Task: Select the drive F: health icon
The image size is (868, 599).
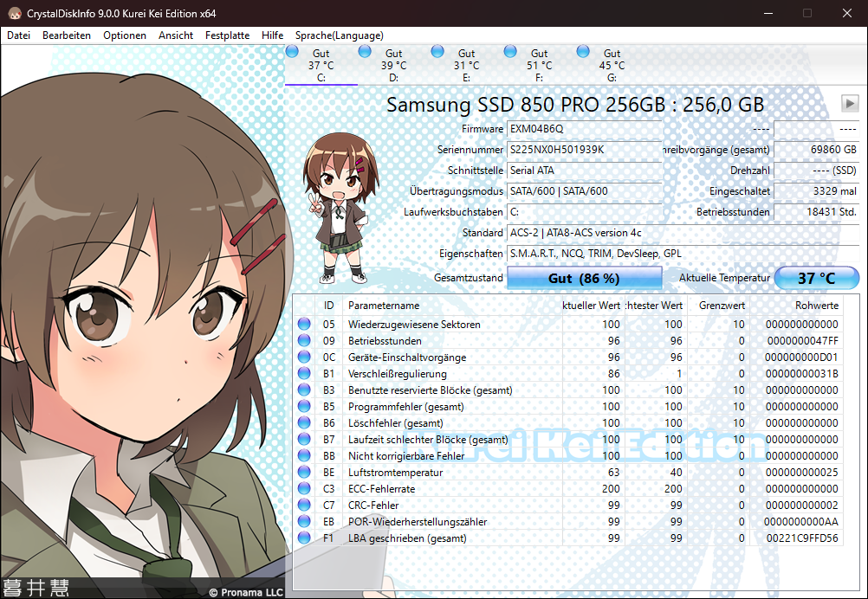Action: pos(510,52)
